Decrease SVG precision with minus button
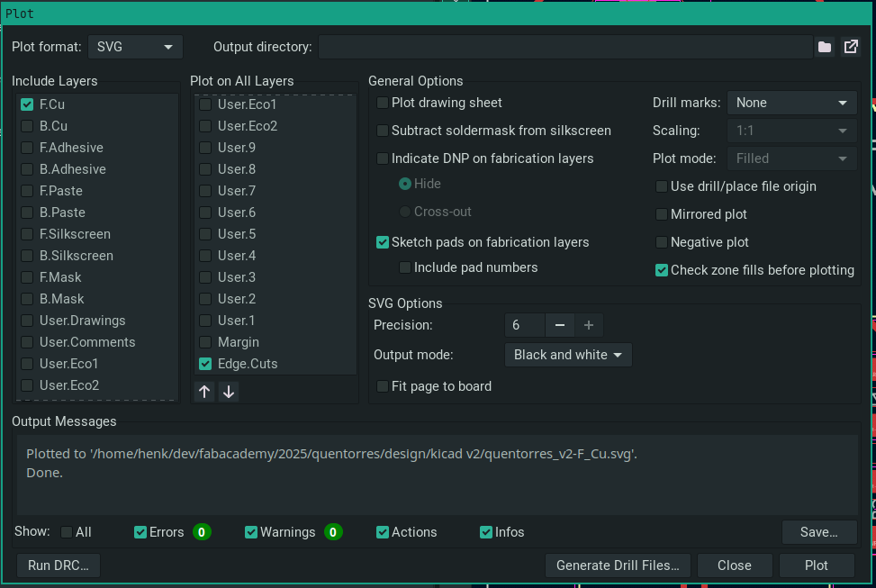Viewport: 876px width, 588px height. pos(560,325)
